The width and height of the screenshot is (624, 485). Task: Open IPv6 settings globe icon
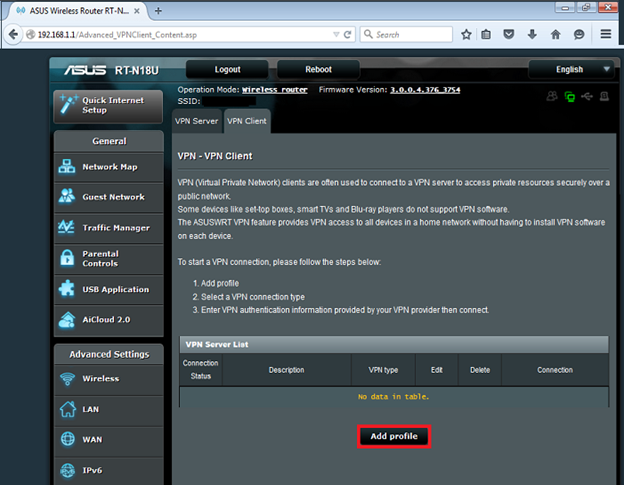click(68, 470)
